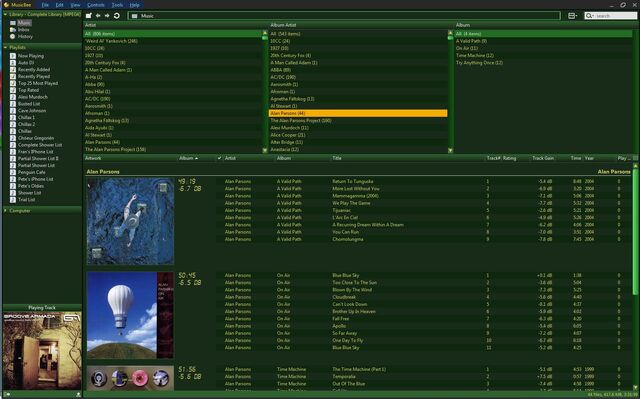The height and width of the screenshot is (399, 640).
Task: Open the panel layout dropdown near search
Action: coord(572,16)
